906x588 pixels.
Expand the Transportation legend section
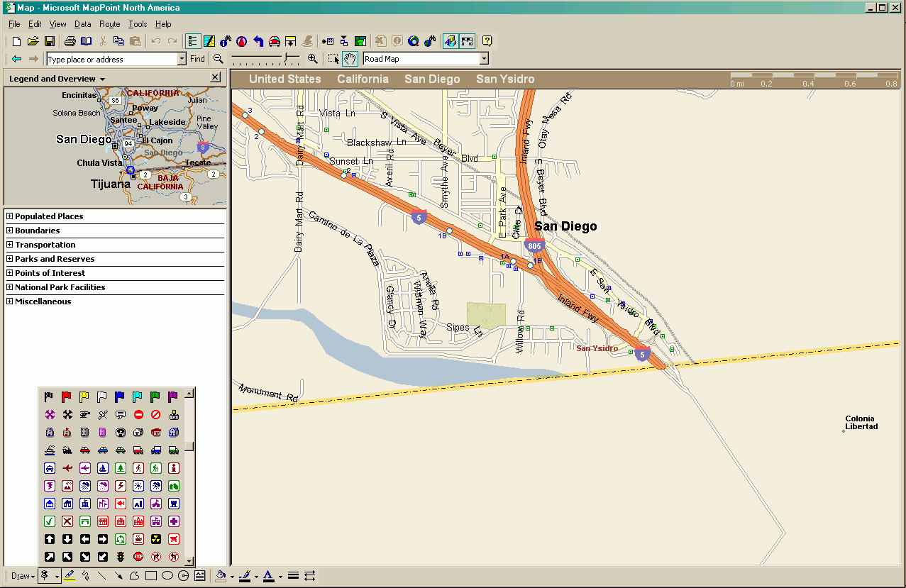10,245
